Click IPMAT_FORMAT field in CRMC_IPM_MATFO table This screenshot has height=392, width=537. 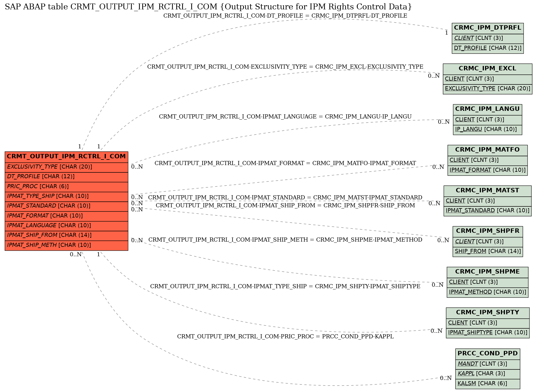(487, 170)
